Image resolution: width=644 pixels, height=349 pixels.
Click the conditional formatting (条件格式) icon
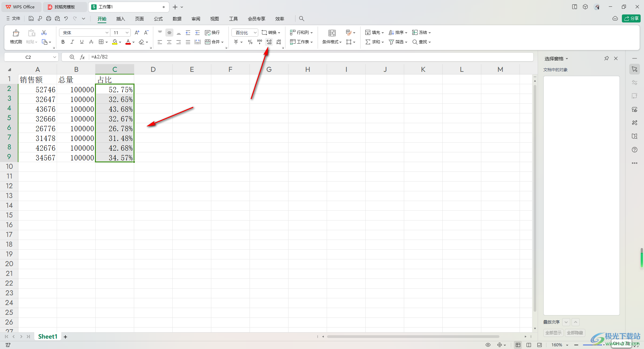tap(332, 33)
